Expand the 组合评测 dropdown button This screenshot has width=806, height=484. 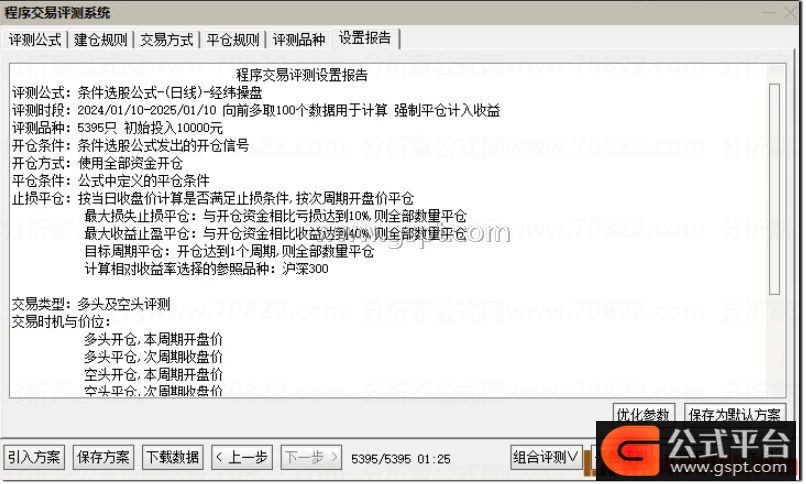546,457
